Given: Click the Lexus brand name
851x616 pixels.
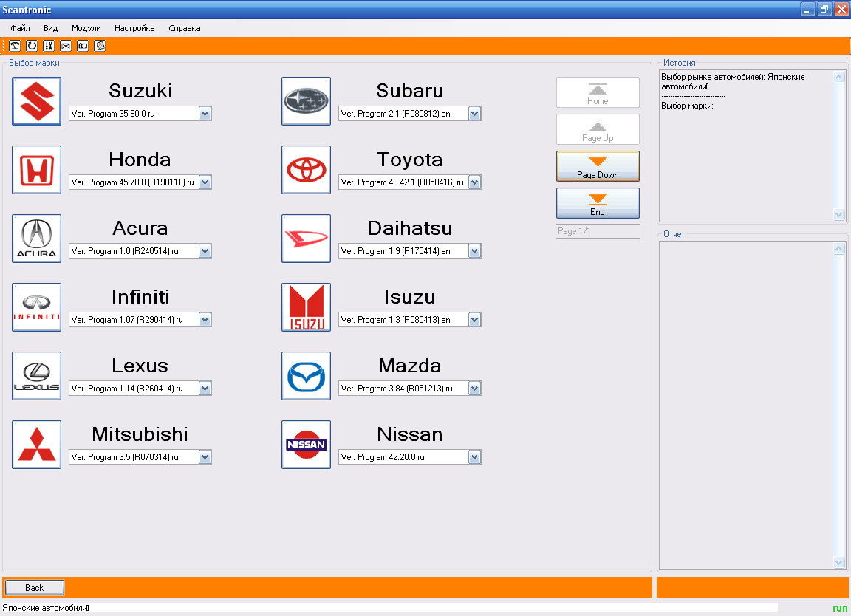Looking at the screenshot, I should click(x=140, y=366).
